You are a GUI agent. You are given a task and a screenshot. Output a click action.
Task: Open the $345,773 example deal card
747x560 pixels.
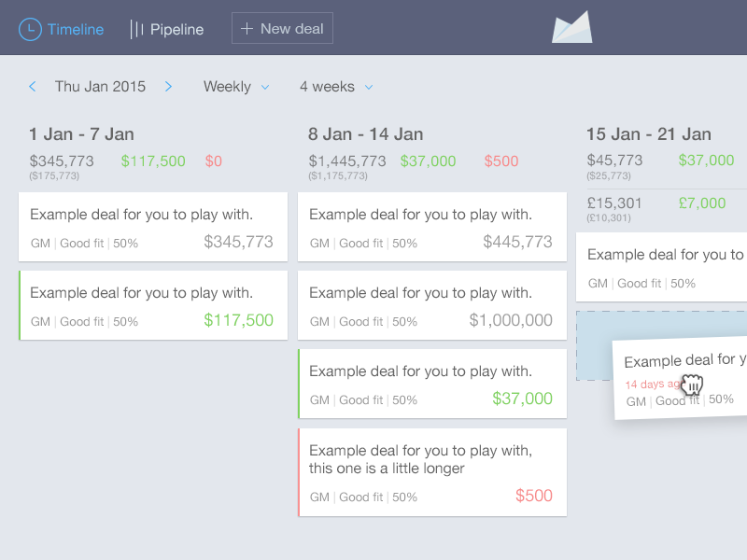tap(153, 227)
